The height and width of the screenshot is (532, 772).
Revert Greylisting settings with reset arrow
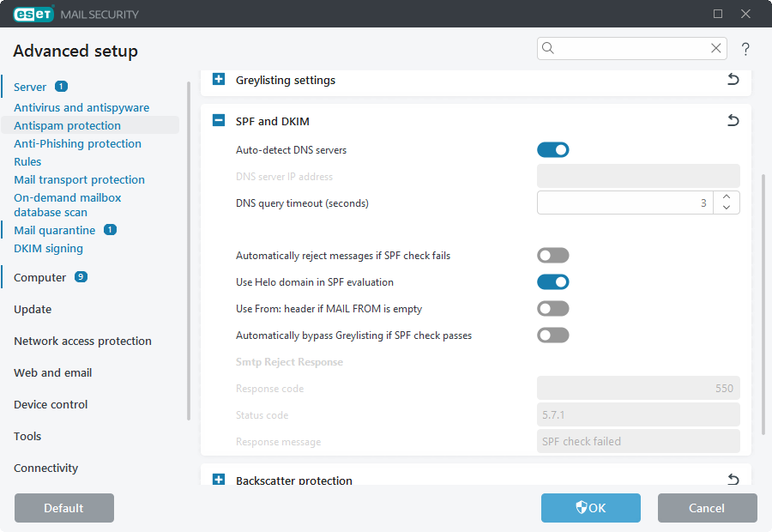click(733, 80)
